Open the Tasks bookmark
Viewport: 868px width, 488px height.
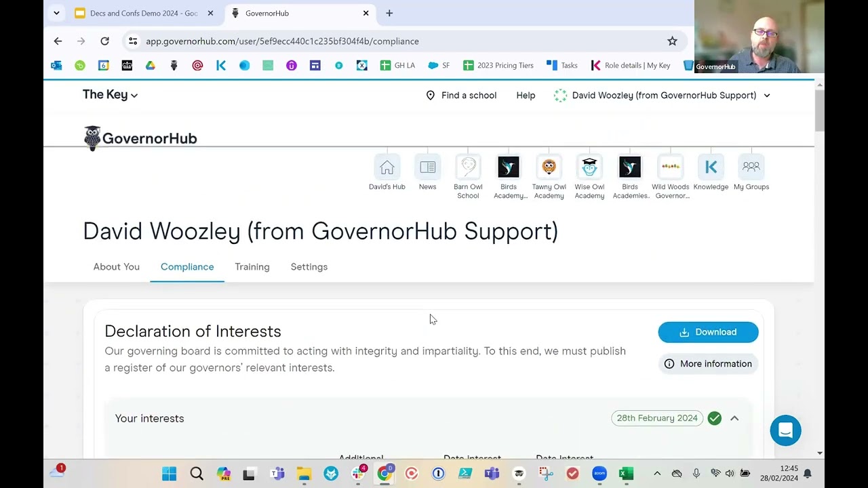562,65
